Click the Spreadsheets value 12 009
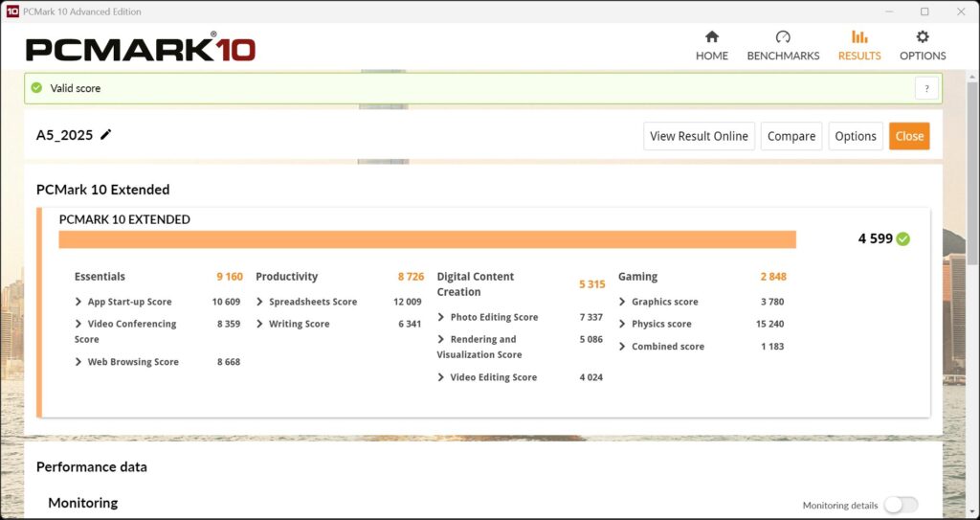980x520 pixels. click(408, 302)
